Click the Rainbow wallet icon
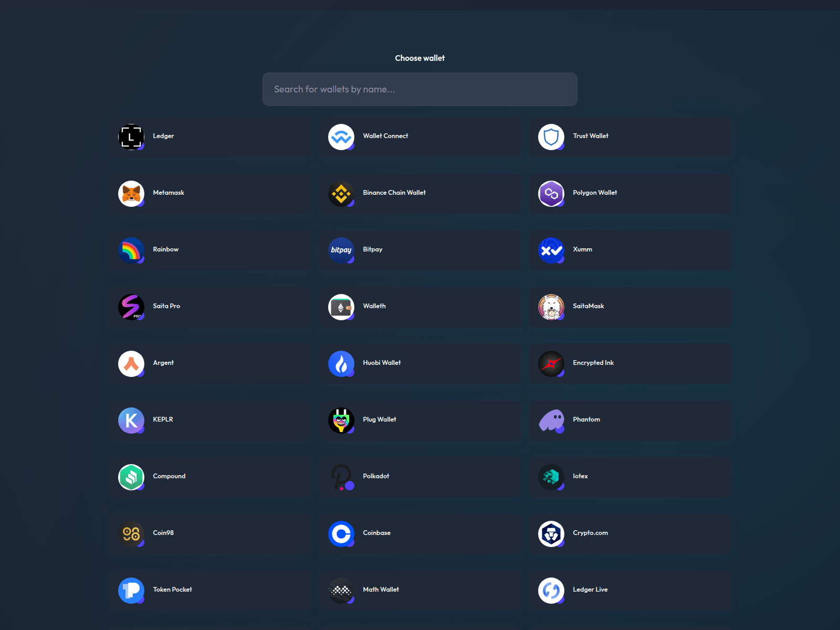 click(131, 250)
